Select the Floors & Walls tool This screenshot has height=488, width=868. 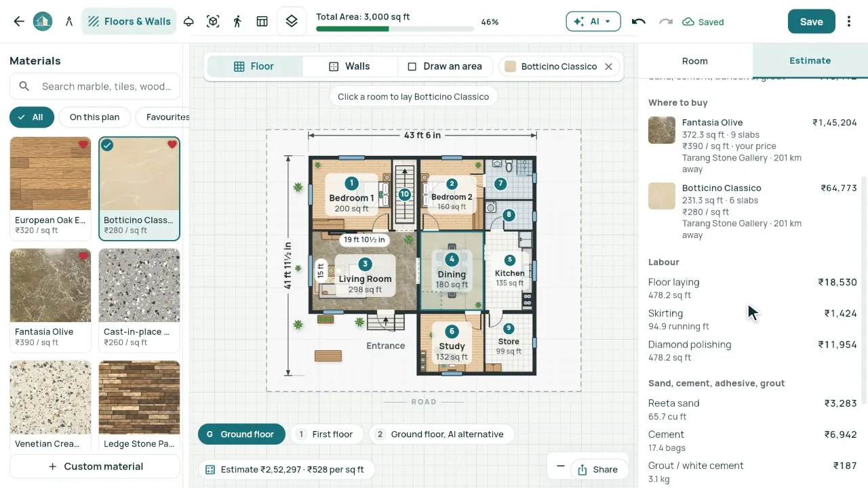[x=129, y=22]
